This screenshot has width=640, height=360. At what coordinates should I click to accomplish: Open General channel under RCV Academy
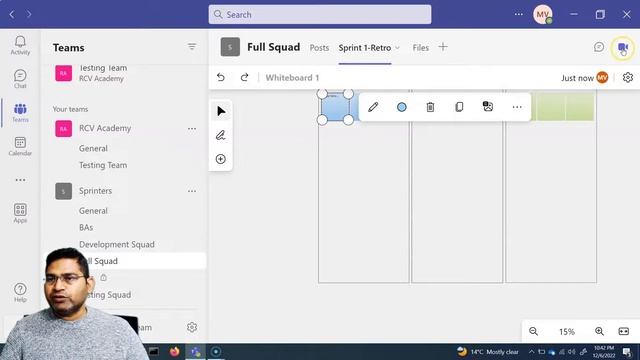click(93, 149)
